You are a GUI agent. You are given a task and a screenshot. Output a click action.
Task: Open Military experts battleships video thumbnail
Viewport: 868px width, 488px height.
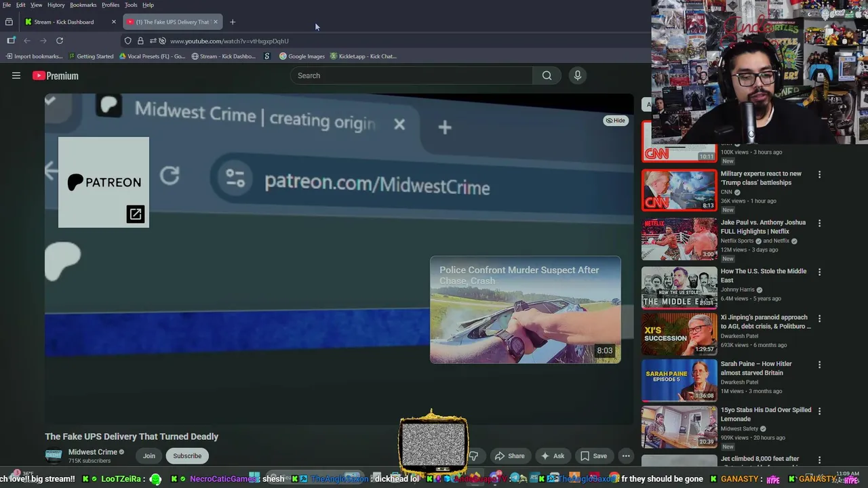pos(679,190)
